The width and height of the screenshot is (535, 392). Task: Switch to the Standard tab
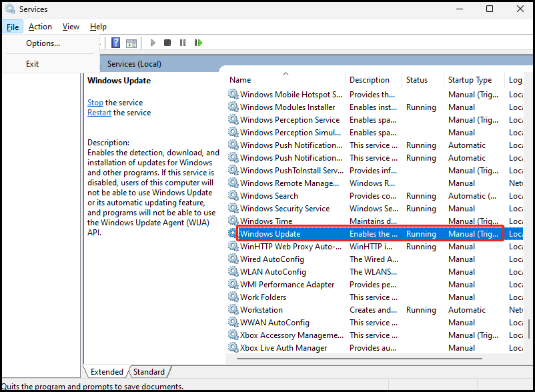click(x=149, y=371)
